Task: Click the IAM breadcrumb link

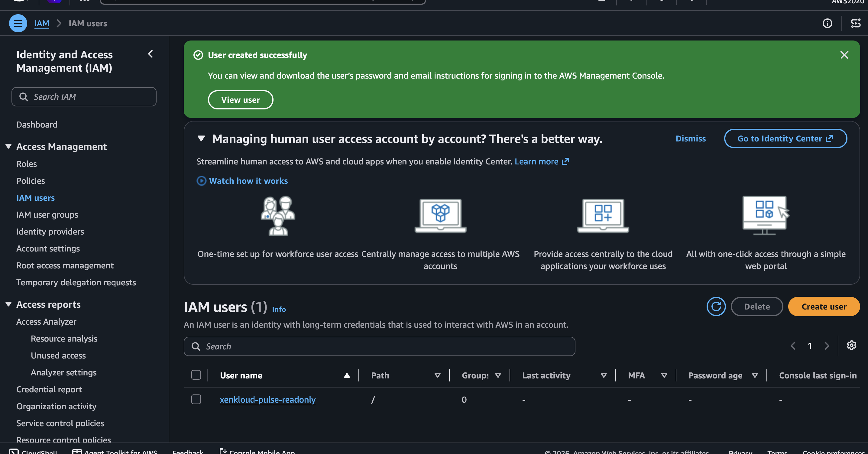Action: [x=42, y=23]
